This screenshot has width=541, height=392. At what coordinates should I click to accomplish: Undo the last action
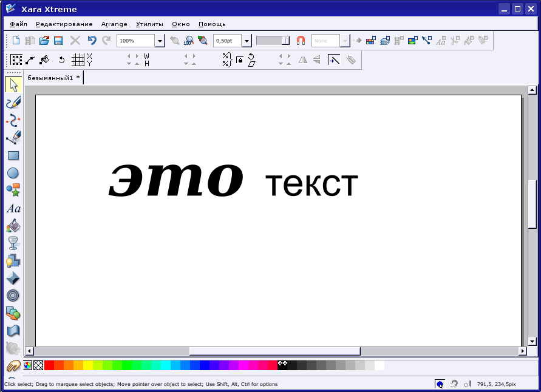coord(92,41)
